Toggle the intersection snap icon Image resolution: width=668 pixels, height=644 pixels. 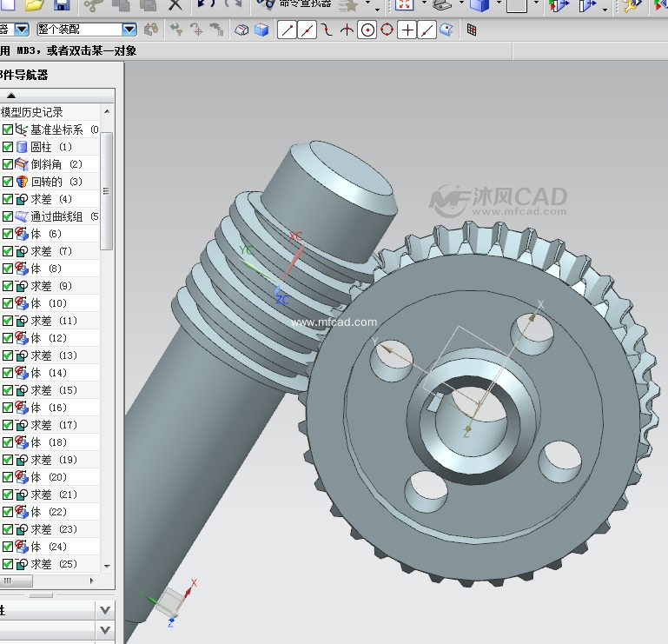(347, 30)
